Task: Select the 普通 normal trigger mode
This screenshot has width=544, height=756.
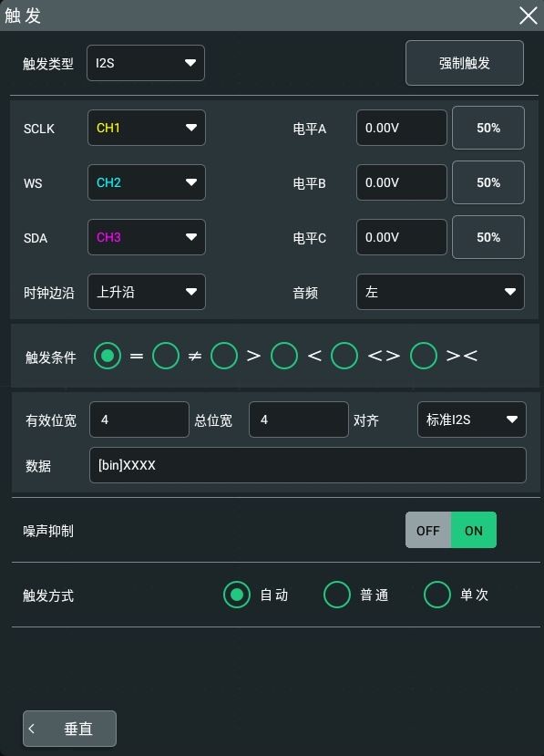Action: pos(337,595)
